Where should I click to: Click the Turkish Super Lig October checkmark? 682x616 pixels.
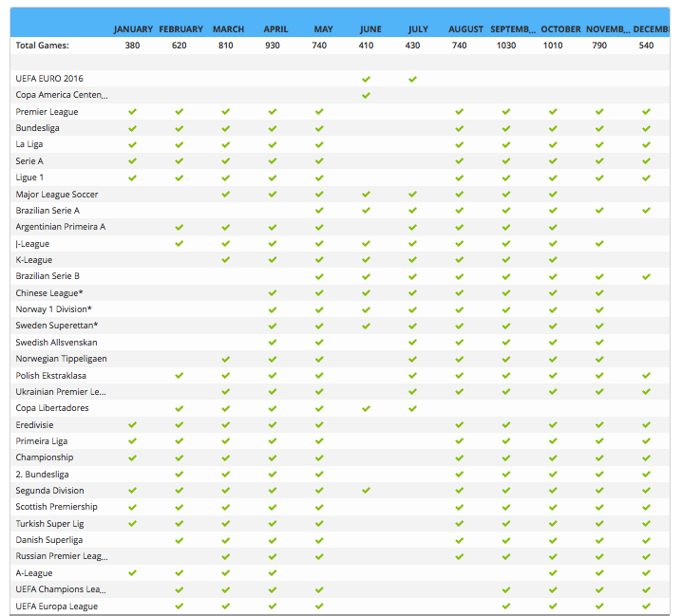point(553,524)
